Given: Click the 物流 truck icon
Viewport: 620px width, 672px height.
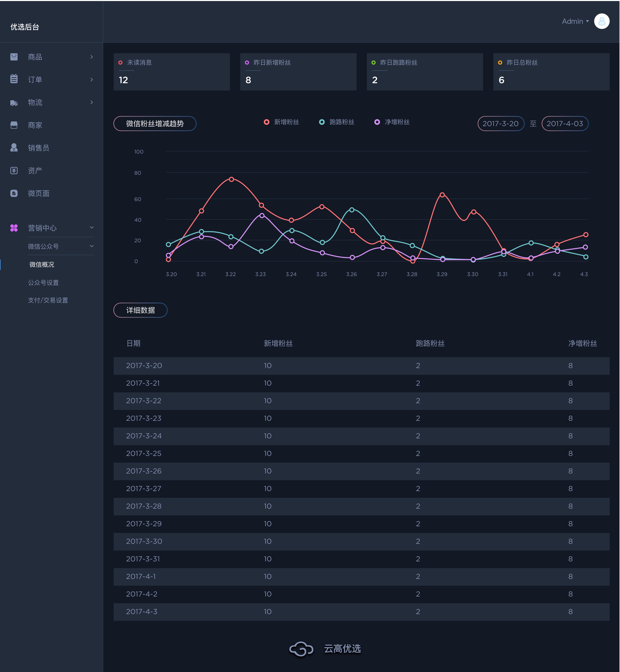Looking at the screenshot, I should click(x=14, y=103).
